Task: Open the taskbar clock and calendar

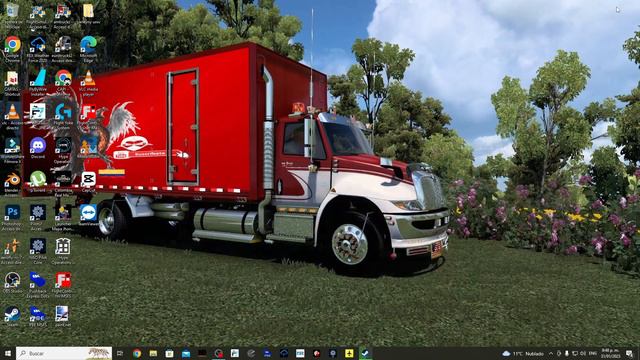Action: (x=610, y=353)
